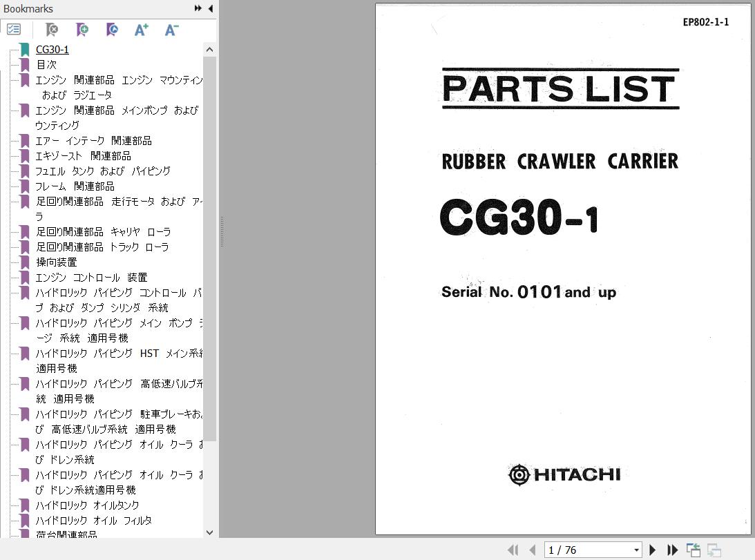
Task: Click the bookmarks scrollbar up arrow
Action: pos(209,50)
